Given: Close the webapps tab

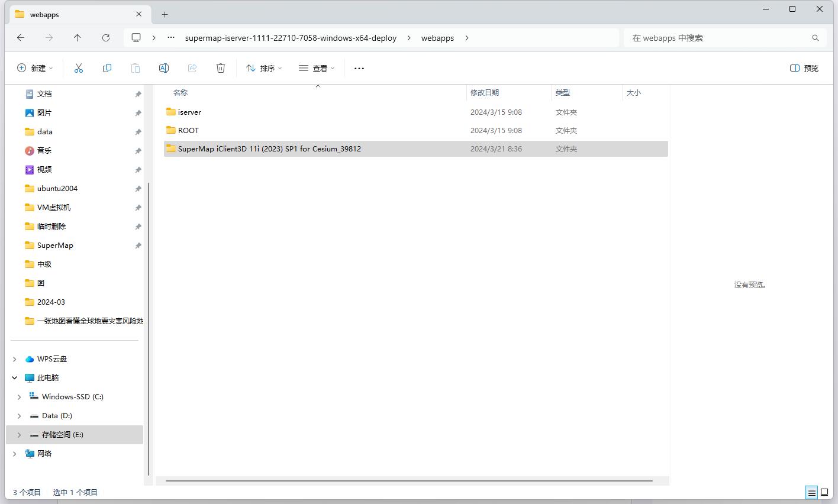Looking at the screenshot, I should coord(139,14).
